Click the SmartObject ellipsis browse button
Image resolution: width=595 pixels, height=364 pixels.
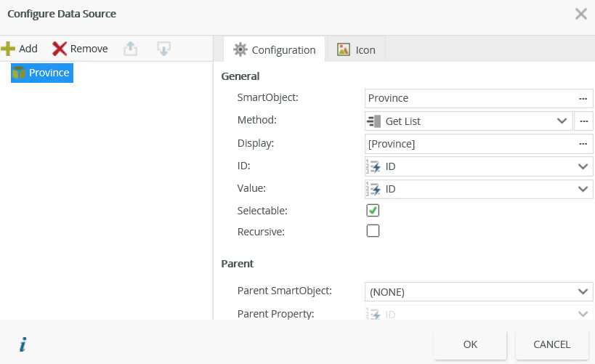[583, 98]
